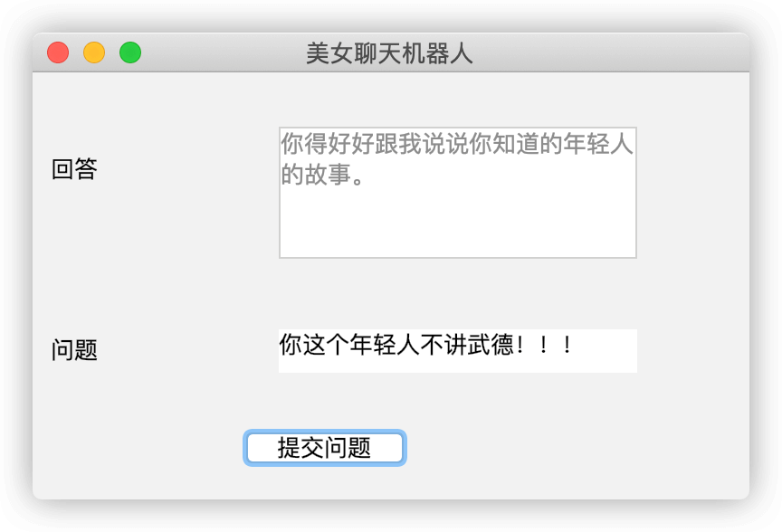782x532 pixels.
Task: Click inside the 回答 answer text area
Action: click(457, 193)
